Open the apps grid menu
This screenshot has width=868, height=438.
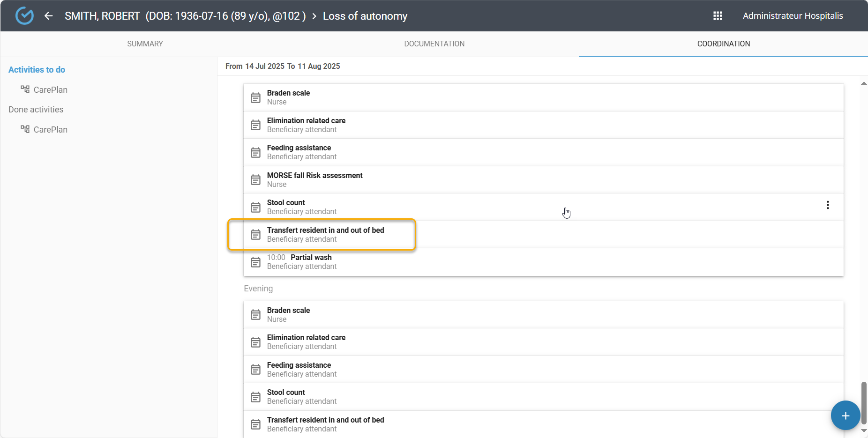tap(718, 16)
